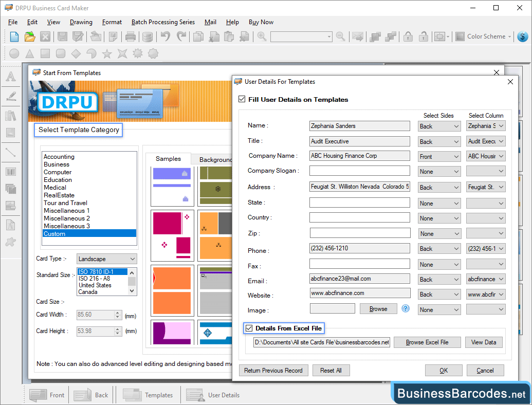Click the Copy toolbar icon
The image size is (532, 405).
(198, 36)
